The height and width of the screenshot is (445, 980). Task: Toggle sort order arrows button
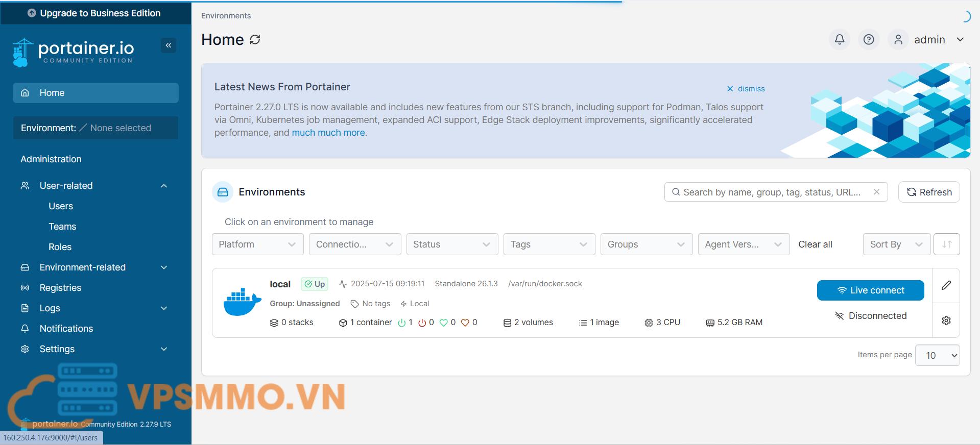946,244
